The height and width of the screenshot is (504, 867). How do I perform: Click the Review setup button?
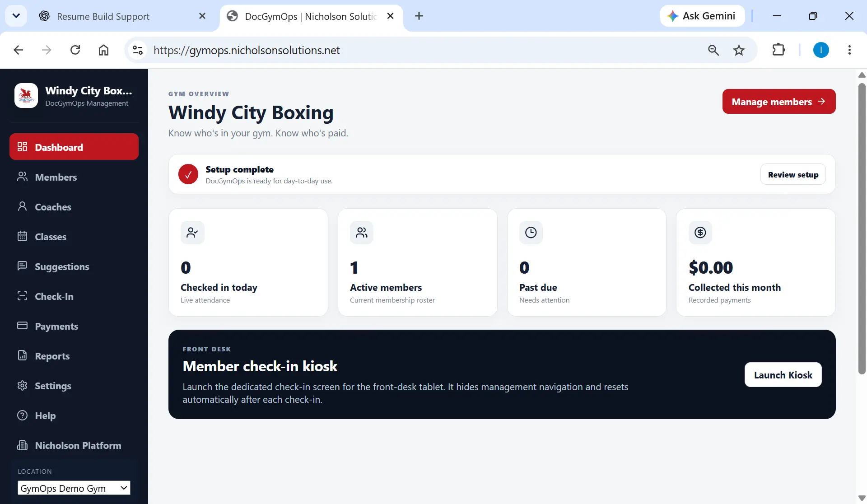pyautogui.click(x=793, y=174)
